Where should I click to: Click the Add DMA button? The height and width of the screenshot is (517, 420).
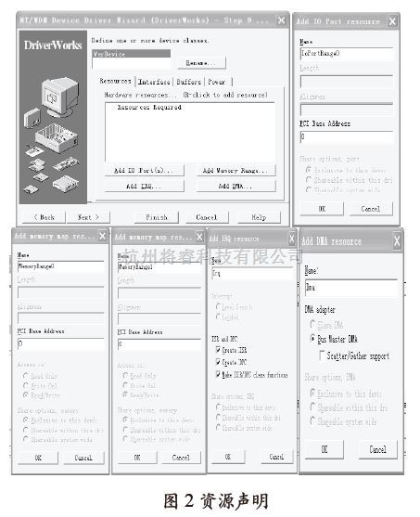[x=235, y=186]
